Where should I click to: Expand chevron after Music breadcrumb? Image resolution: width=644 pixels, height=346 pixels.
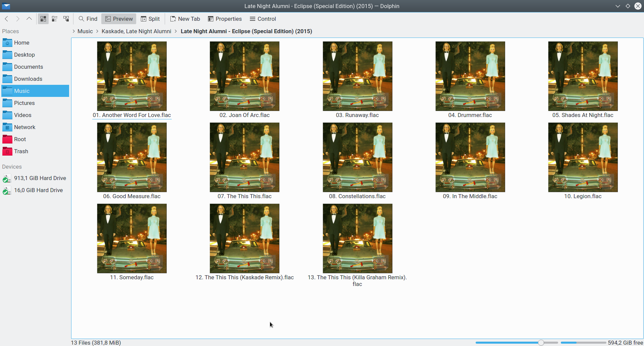click(x=97, y=31)
